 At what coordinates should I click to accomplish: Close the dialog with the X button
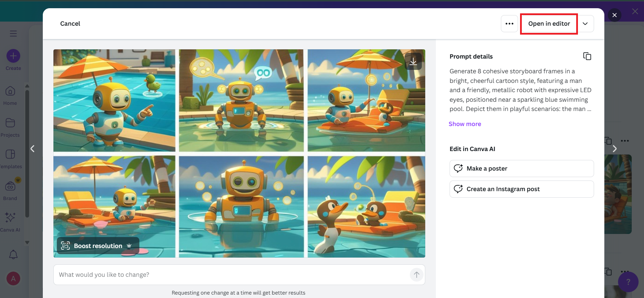click(x=615, y=15)
